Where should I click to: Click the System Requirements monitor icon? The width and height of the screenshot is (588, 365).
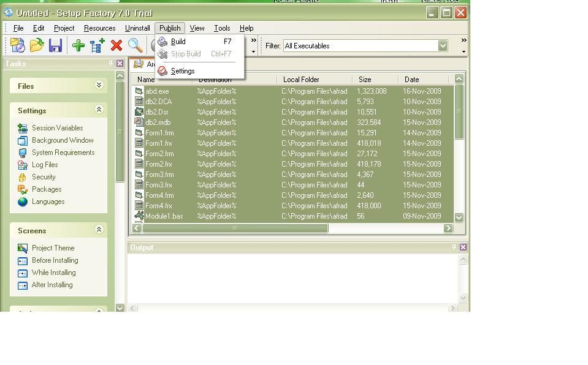(23, 153)
